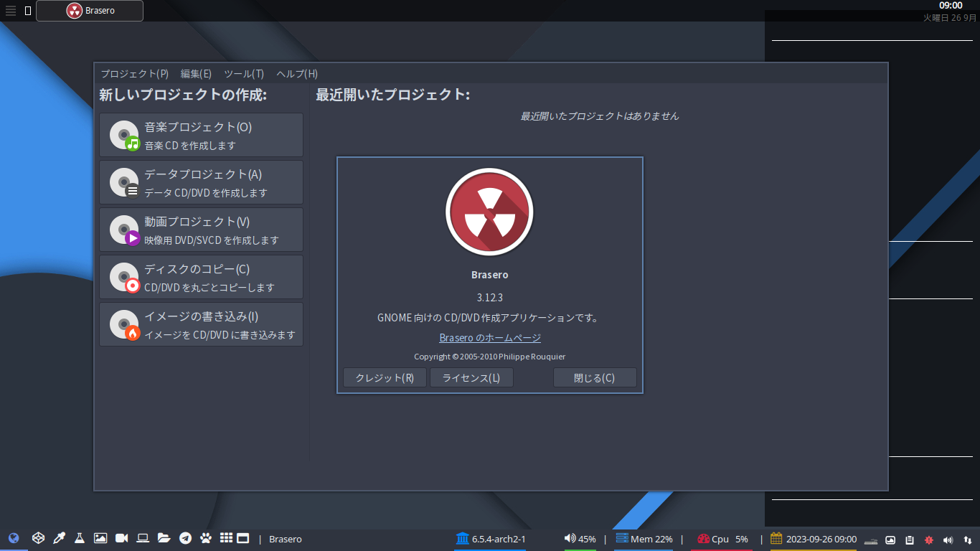
Task: Open the Brasero のホームページ link
Action: click(x=490, y=338)
